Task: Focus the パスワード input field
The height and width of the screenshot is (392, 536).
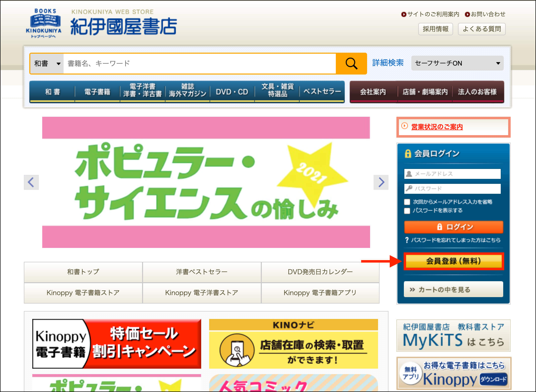Action: pos(453,189)
